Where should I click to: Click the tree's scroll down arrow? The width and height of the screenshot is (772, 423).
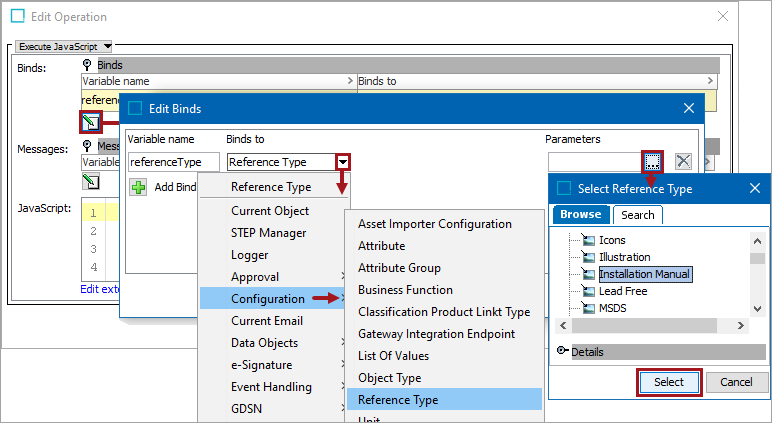[x=757, y=309]
